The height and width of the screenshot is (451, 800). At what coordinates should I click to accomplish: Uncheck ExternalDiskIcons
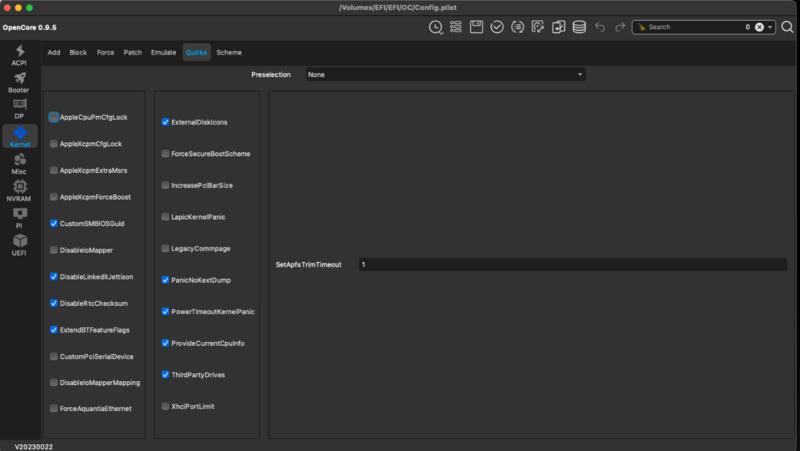click(165, 122)
